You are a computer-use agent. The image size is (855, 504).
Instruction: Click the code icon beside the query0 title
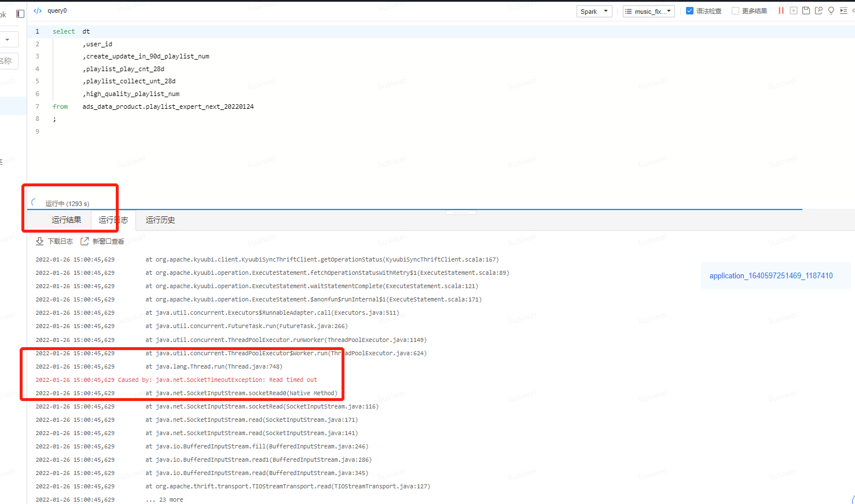click(37, 10)
